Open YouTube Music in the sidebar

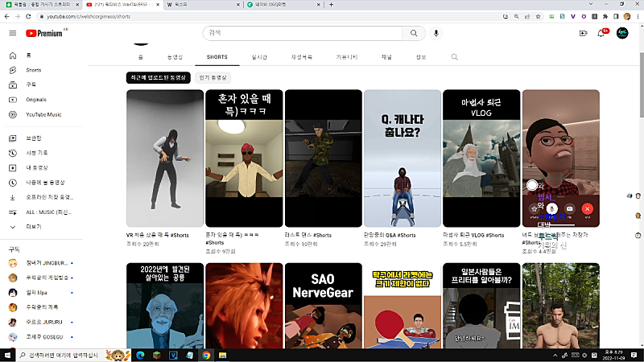pos(43,114)
